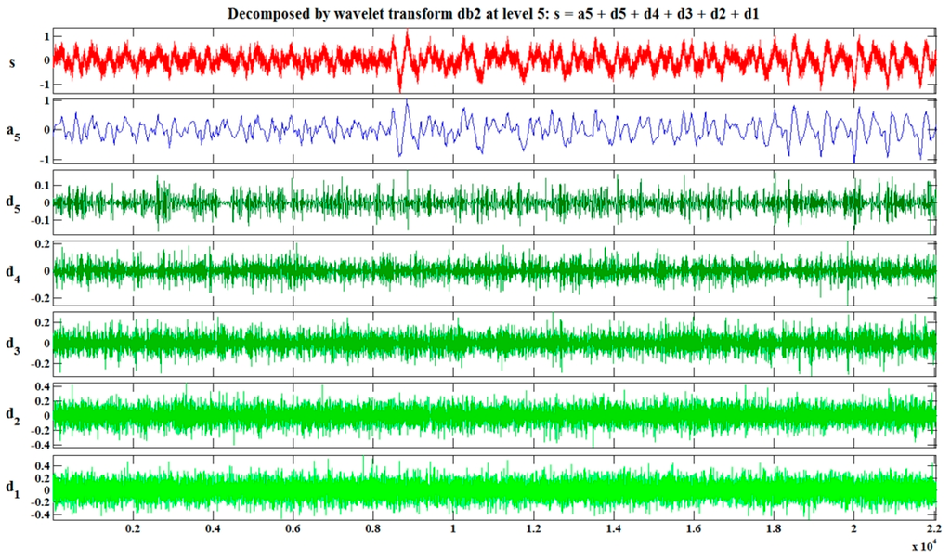Image resolution: width=951 pixels, height=560 pixels.
Task: Select the dark green d5 detail plot
Action: [x=494, y=202]
